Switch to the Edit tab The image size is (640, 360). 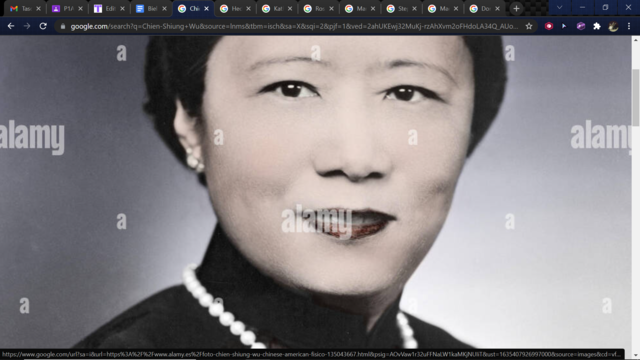coord(106,9)
